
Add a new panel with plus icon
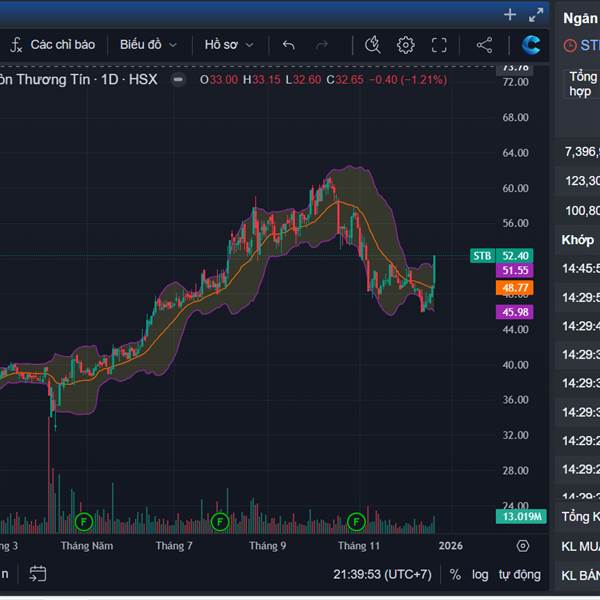pyautogui.click(x=510, y=14)
